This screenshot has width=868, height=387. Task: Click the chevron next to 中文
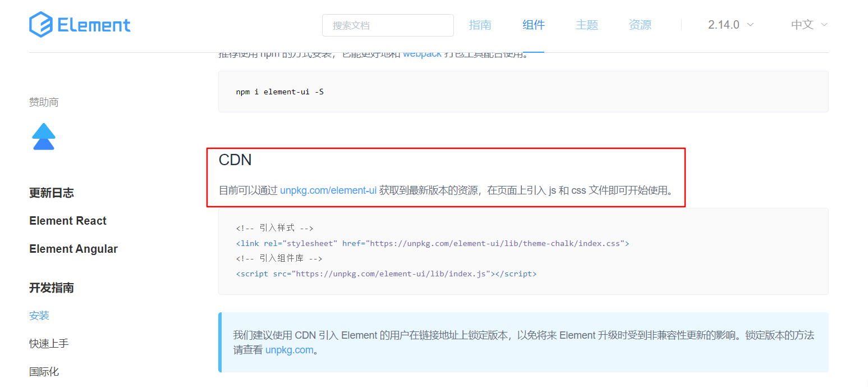point(824,25)
